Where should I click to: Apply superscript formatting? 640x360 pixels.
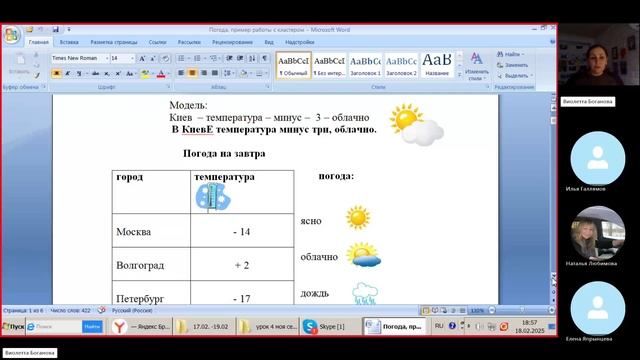(118, 73)
